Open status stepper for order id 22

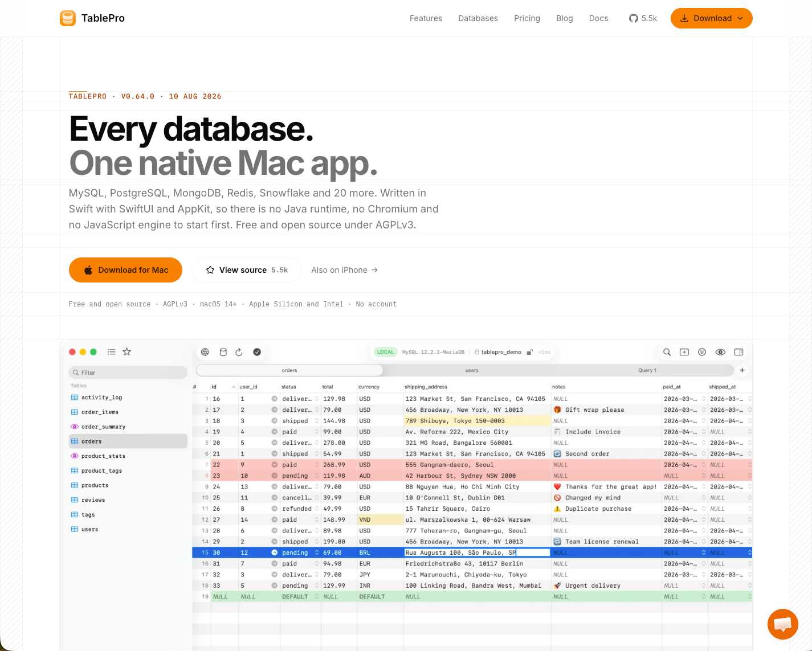click(317, 465)
